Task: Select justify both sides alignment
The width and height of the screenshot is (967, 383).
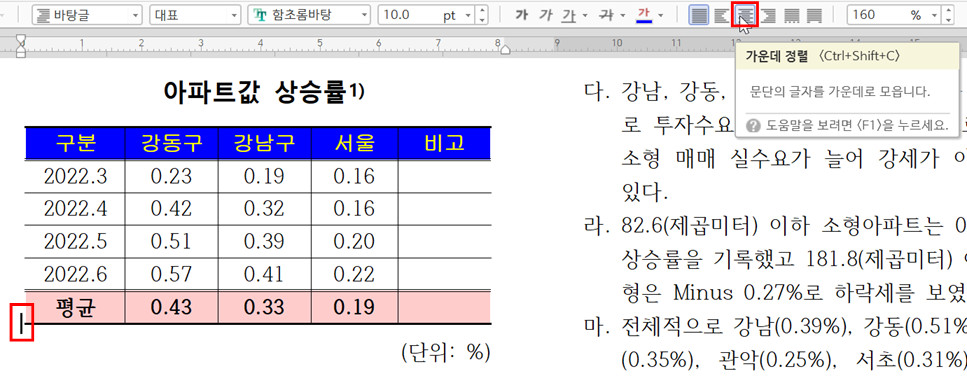Action: point(699,15)
